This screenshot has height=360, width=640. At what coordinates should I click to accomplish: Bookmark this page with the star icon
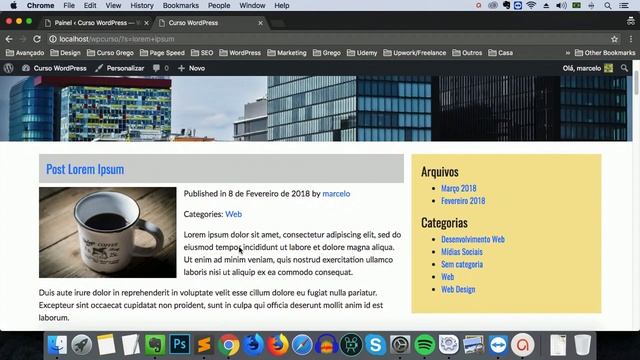coord(614,39)
